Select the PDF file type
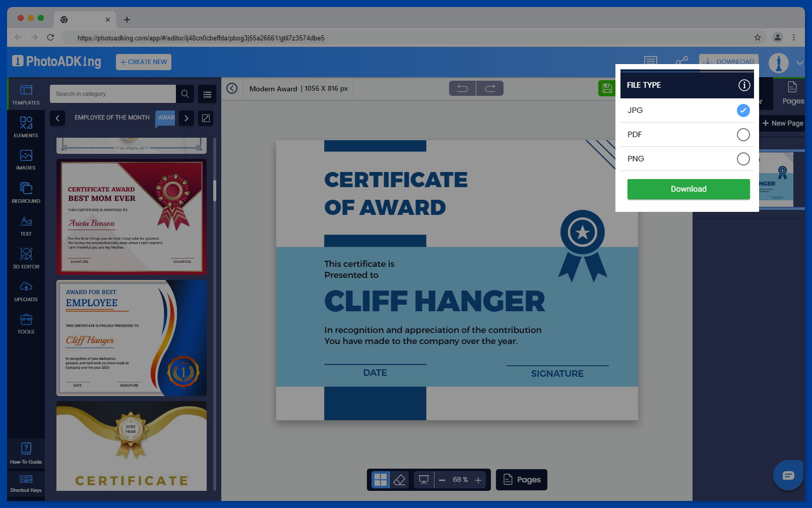 coord(743,135)
